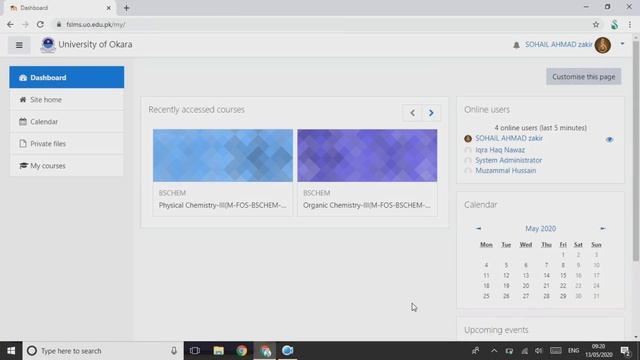The height and width of the screenshot is (360, 640).
Task: Expand the user menu dropdown arrow
Action: pos(622,44)
